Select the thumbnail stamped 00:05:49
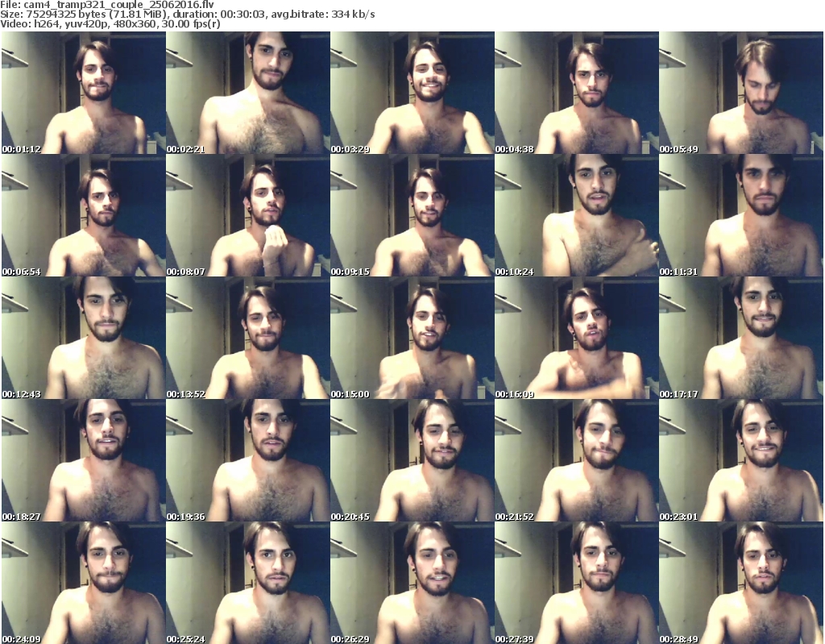 [741, 93]
